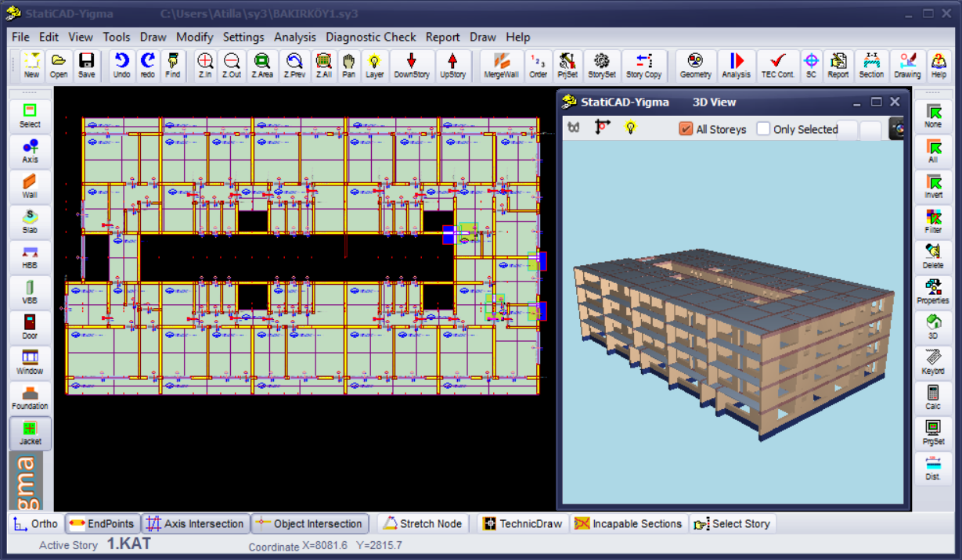Open the Diagnostic Check menu
The image size is (962, 560).
coord(371,37)
